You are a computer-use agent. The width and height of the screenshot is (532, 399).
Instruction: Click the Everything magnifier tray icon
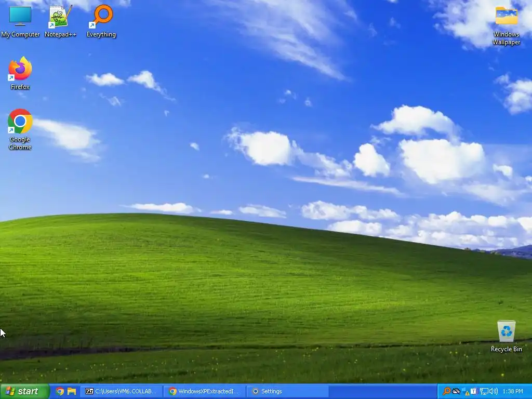(447, 391)
